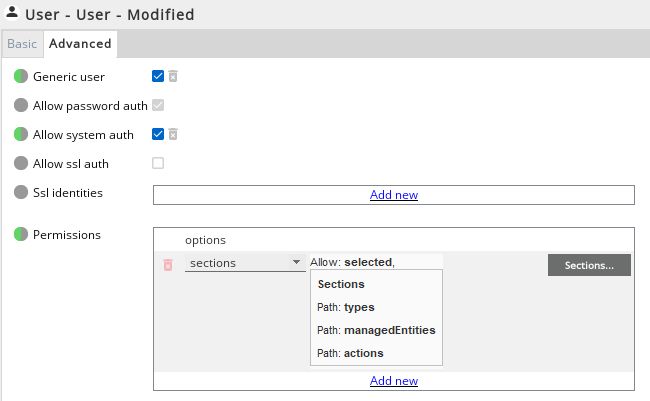
Task: Delete the sections permission row
Action: click(x=168, y=264)
